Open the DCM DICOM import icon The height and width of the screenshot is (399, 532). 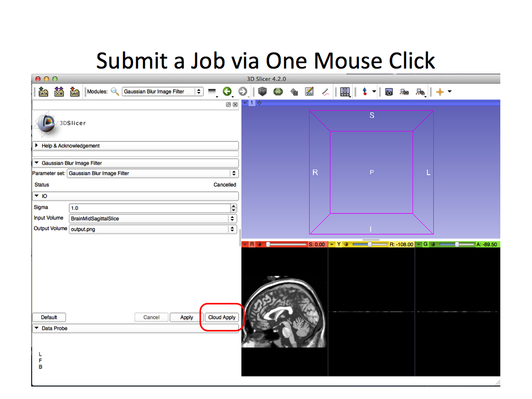(59, 91)
